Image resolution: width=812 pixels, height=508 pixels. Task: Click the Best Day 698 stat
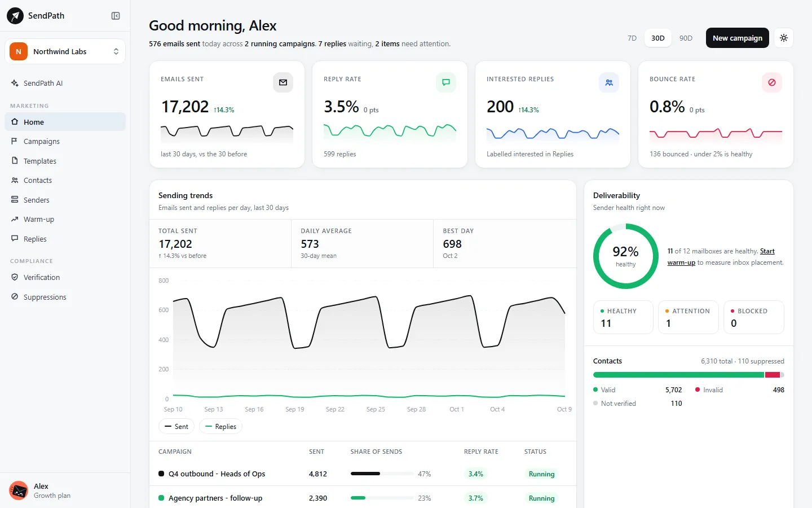pyautogui.click(x=505, y=244)
